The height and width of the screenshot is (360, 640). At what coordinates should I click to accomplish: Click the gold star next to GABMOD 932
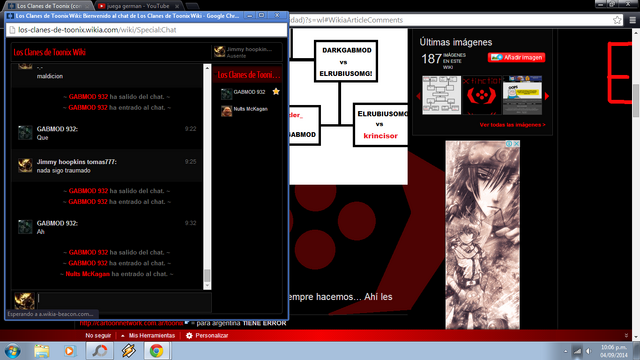point(276,91)
